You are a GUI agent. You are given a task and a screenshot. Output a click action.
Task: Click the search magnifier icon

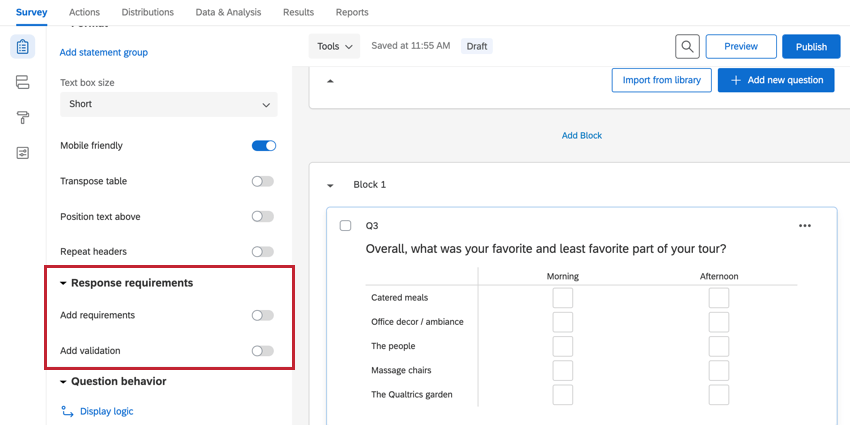pyautogui.click(x=686, y=47)
